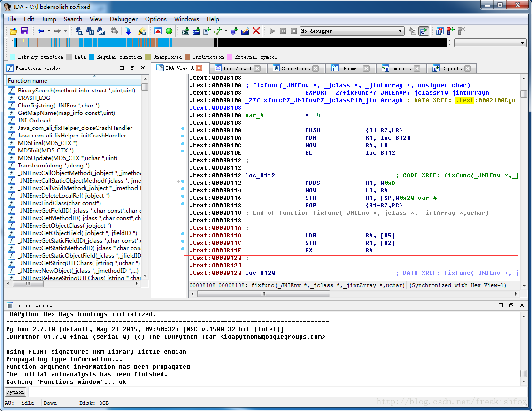The width and height of the screenshot is (532, 411).
Task: Close the Structures tab
Action: (x=316, y=68)
